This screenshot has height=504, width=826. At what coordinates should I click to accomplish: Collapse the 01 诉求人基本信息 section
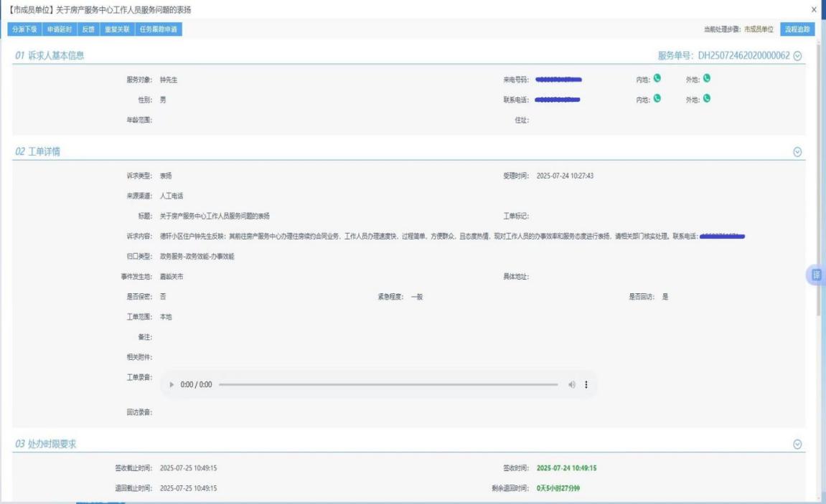(x=797, y=56)
